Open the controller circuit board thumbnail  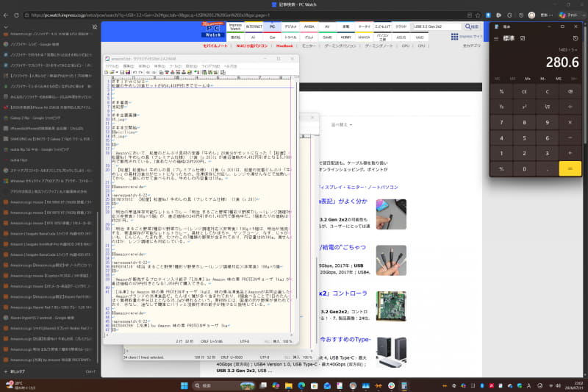click(391, 306)
